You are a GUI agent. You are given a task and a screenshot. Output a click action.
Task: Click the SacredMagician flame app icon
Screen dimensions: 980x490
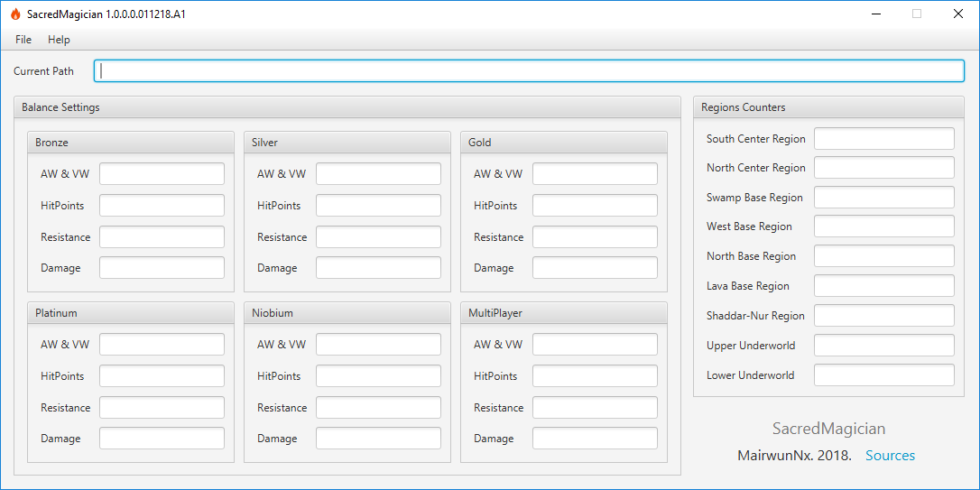[x=15, y=14]
